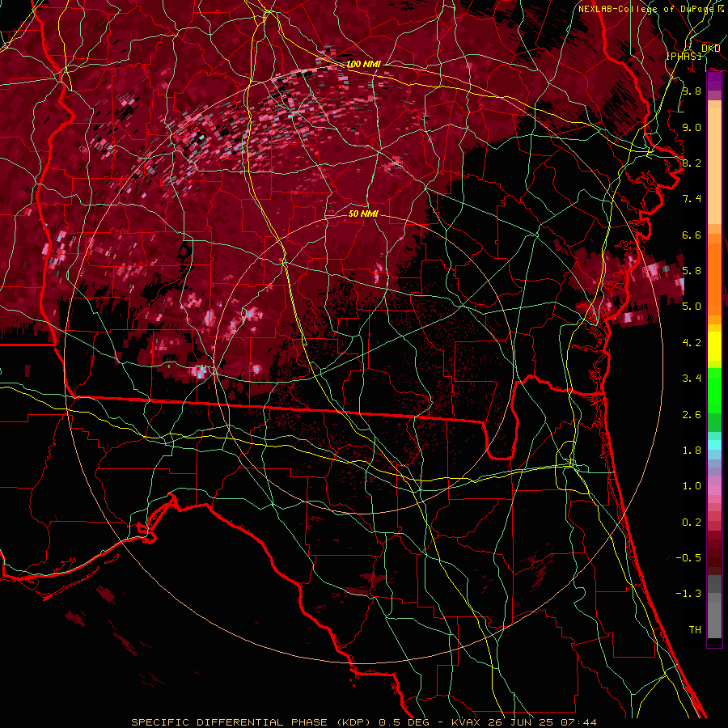Viewport: 728px width, 728px height.
Task: Click the 5.8 legend value
Action: (692, 271)
